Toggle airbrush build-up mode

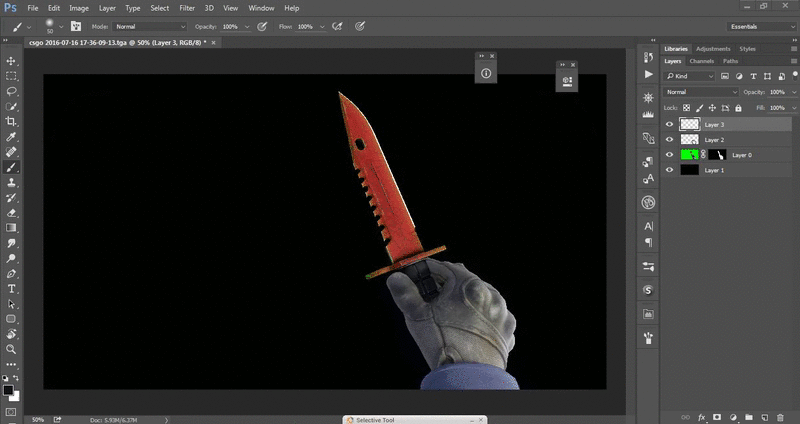pyautogui.click(x=337, y=27)
